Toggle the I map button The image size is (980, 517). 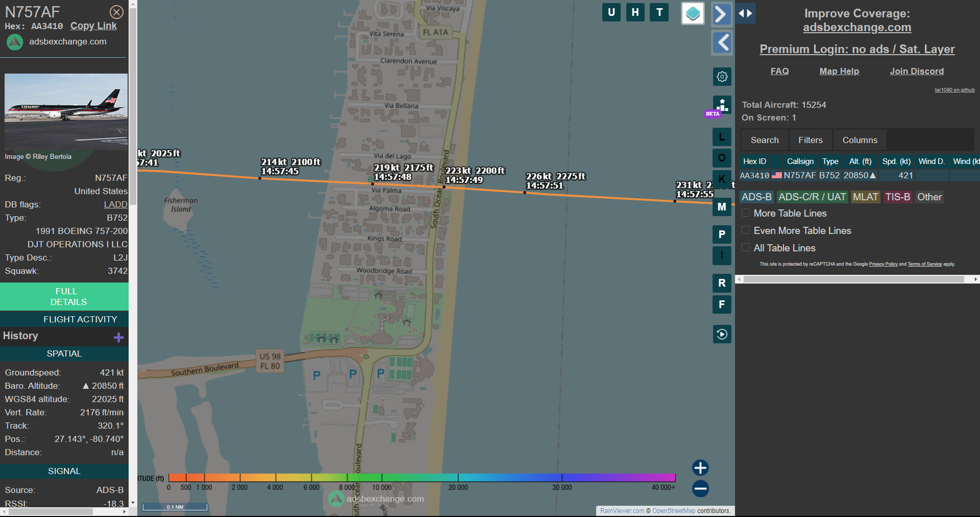click(722, 255)
